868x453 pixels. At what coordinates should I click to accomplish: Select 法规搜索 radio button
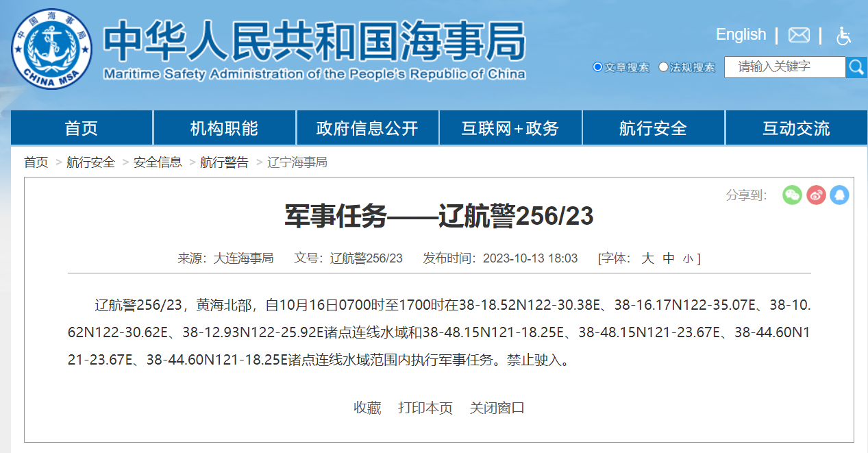click(663, 67)
